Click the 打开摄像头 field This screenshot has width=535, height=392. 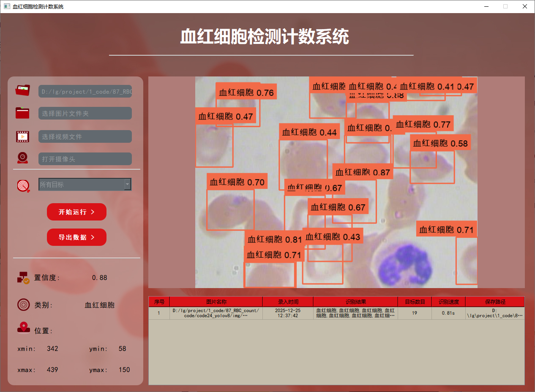(85, 159)
